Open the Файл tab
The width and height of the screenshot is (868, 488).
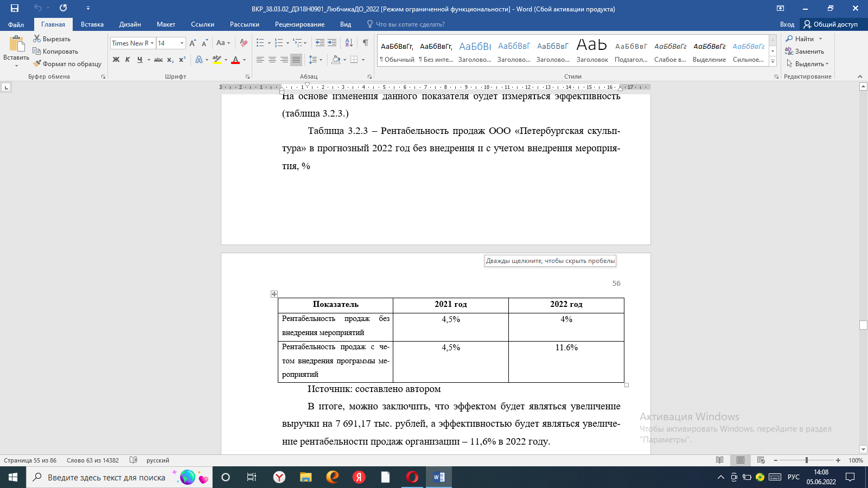[16, 24]
